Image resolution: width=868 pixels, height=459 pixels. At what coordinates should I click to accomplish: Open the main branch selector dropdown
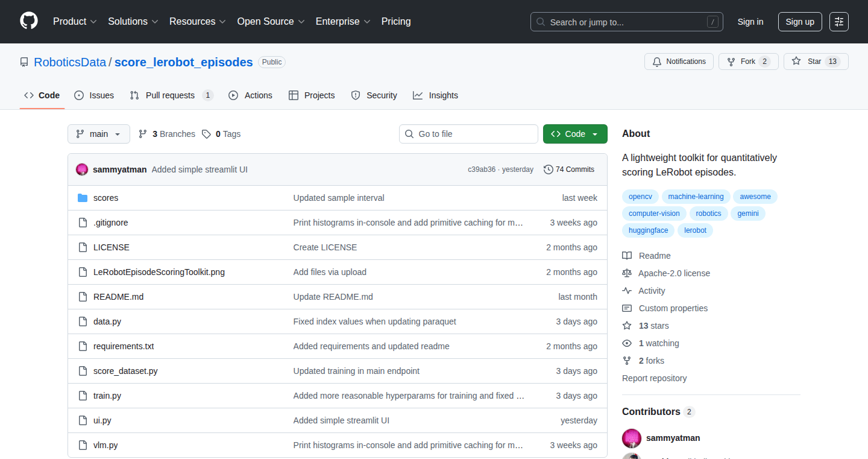(99, 134)
